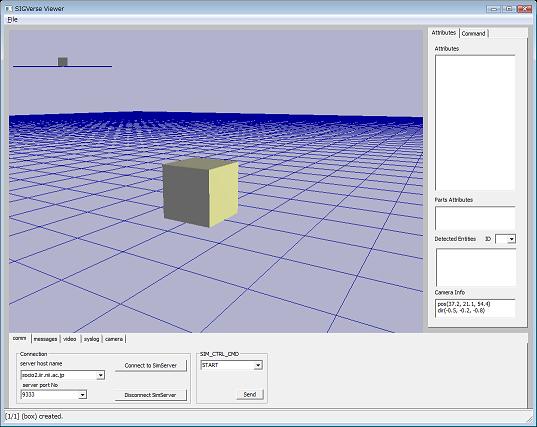The height and width of the screenshot is (427, 537).
Task: Click inside the Attributes list box
Action: [x=475, y=123]
